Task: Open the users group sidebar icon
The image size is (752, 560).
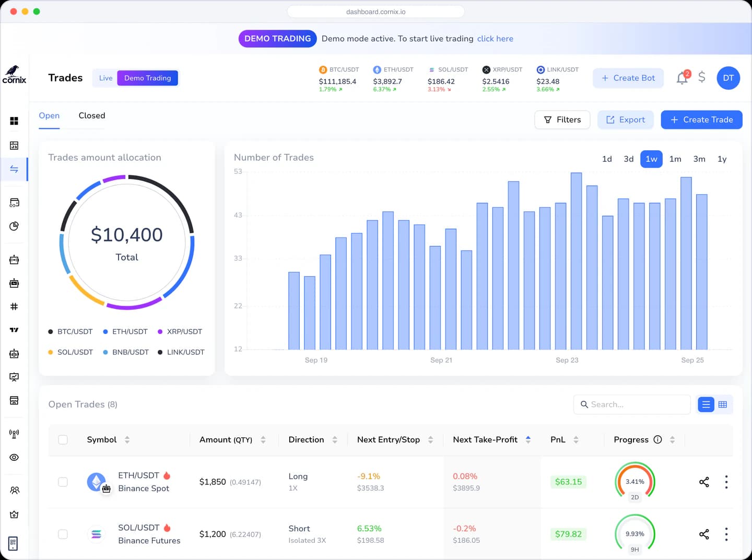Action: pyautogui.click(x=14, y=491)
